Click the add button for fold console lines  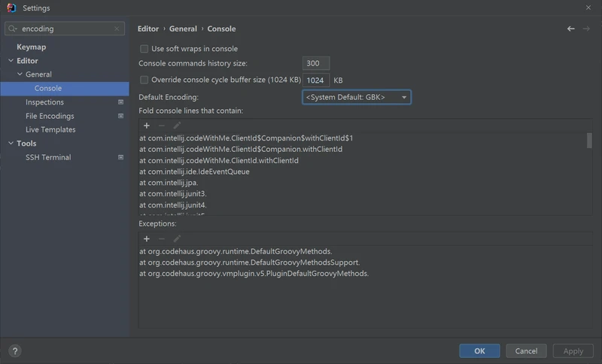click(147, 126)
